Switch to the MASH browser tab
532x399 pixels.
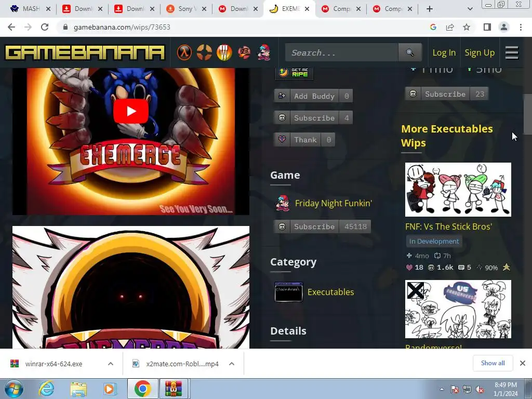point(30,9)
